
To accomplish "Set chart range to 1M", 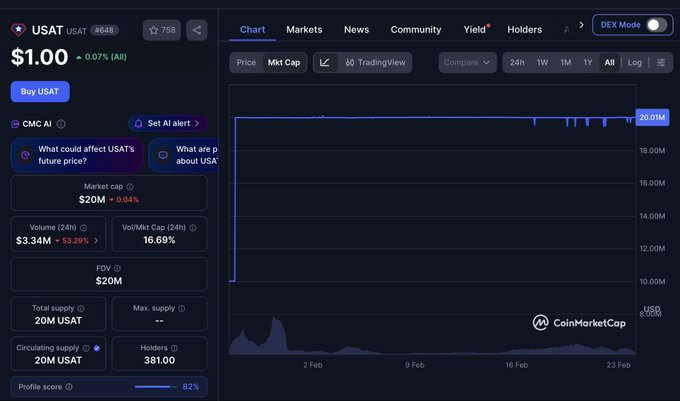I will [x=566, y=62].
